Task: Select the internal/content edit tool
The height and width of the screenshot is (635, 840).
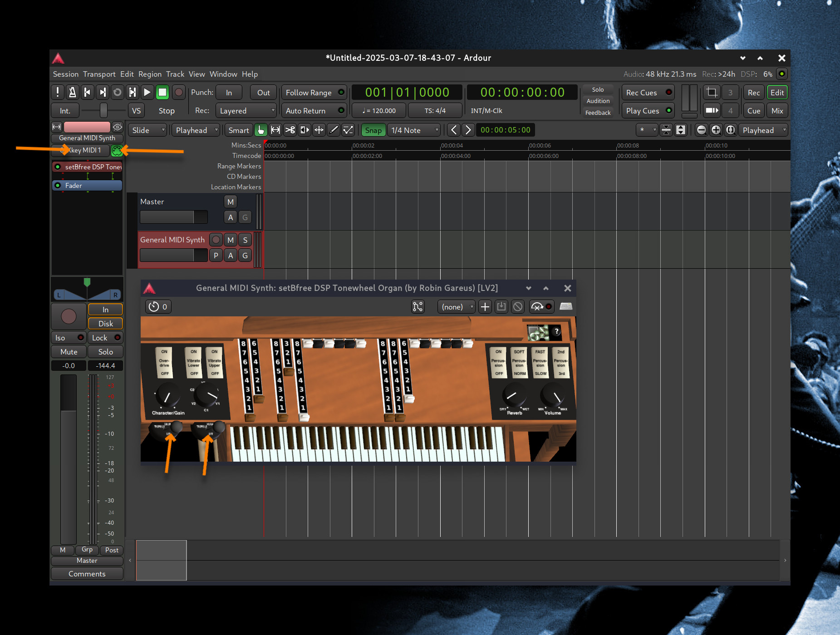Action: click(348, 130)
